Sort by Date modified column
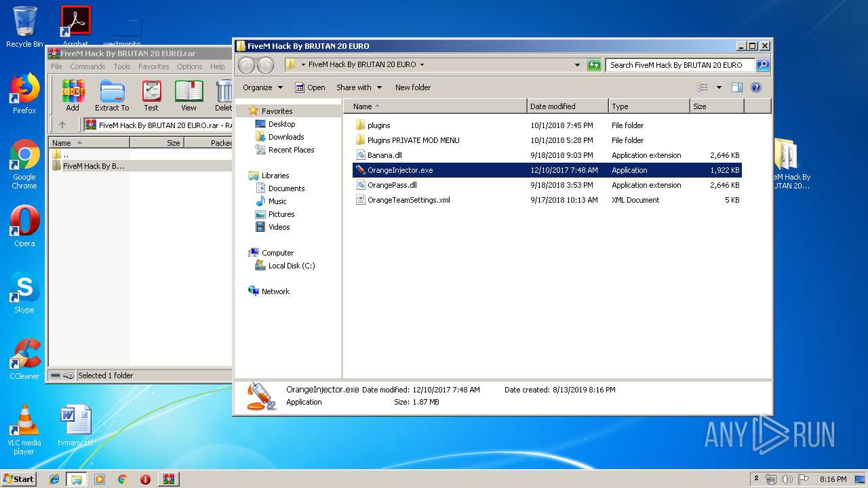 (x=568, y=106)
